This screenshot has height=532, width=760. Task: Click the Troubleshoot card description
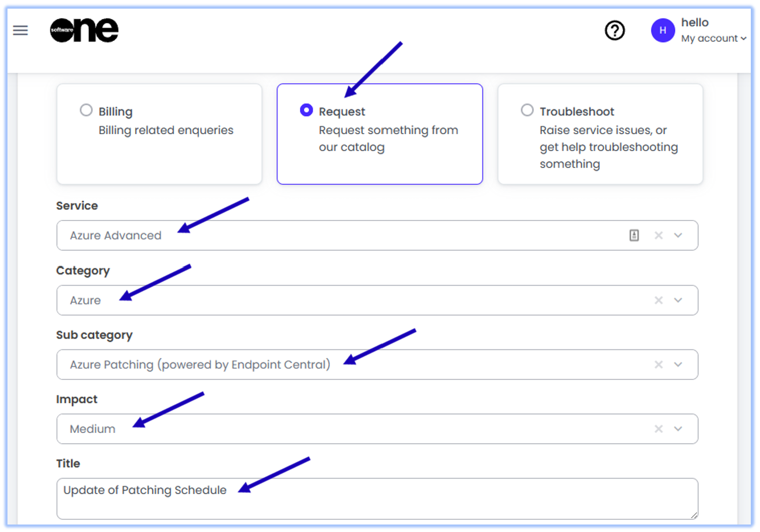click(x=608, y=147)
